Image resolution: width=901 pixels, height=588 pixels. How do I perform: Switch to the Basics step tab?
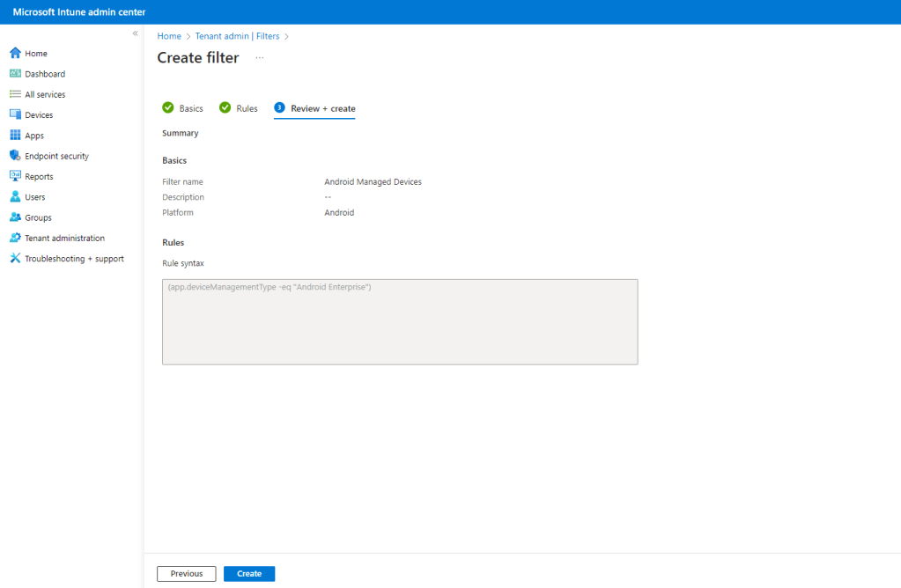(x=183, y=108)
